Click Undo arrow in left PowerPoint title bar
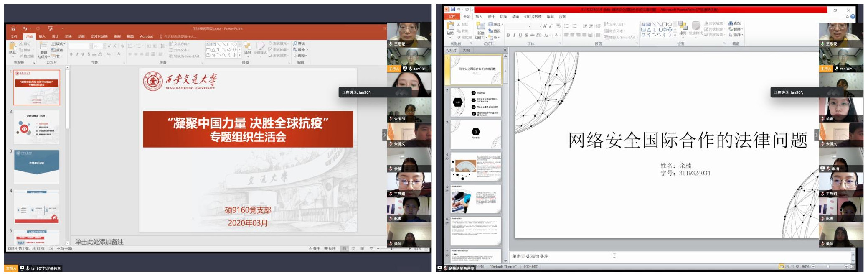 [x=25, y=28]
